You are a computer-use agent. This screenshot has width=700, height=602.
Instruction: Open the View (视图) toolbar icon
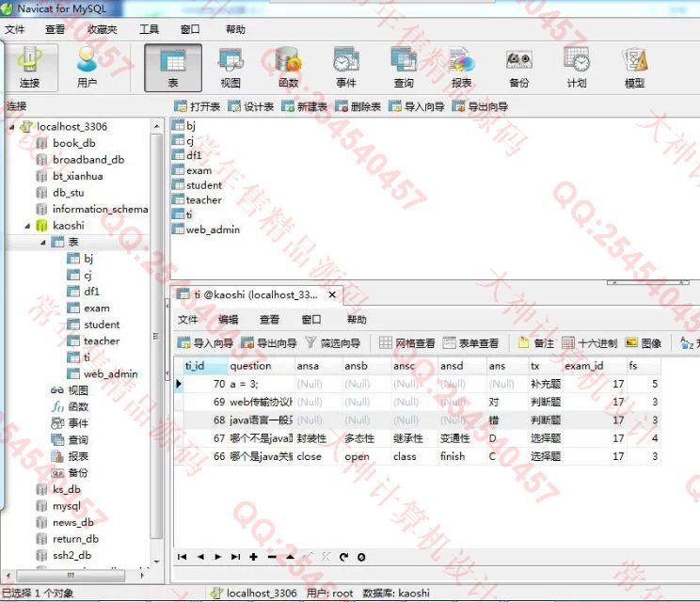coord(231,68)
